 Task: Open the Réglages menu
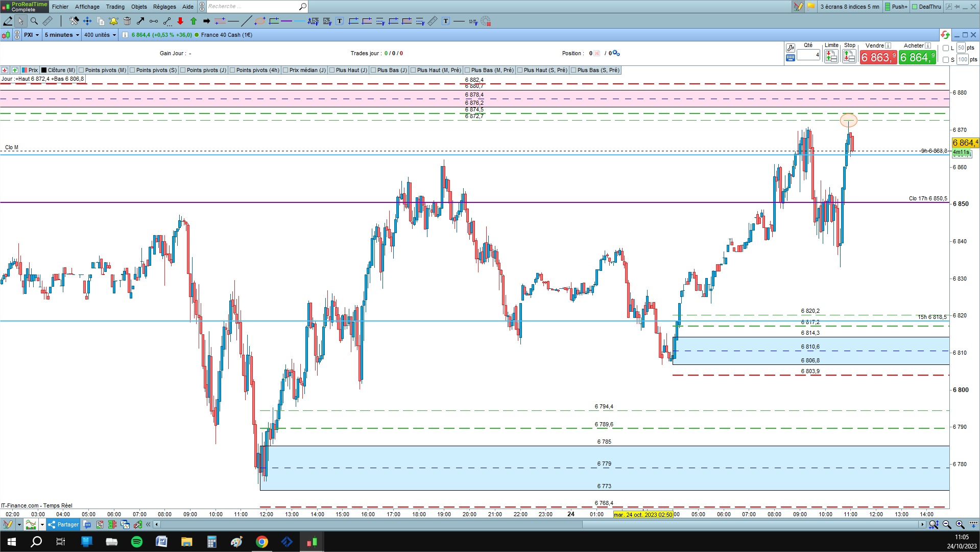tap(164, 7)
